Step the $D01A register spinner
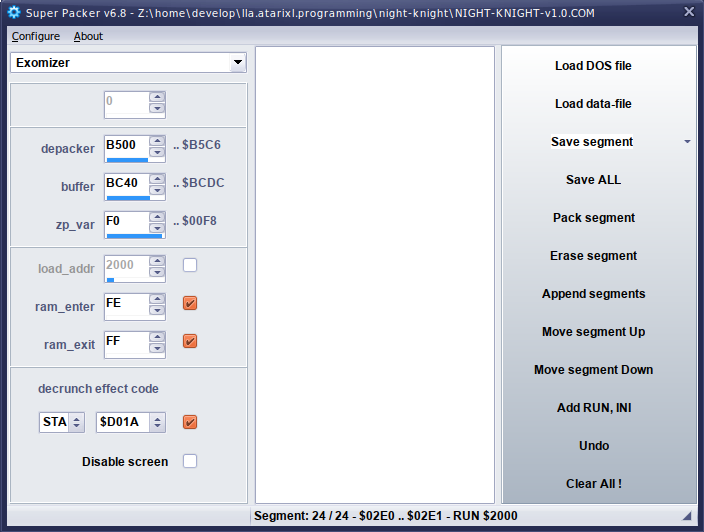 (157, 422)
